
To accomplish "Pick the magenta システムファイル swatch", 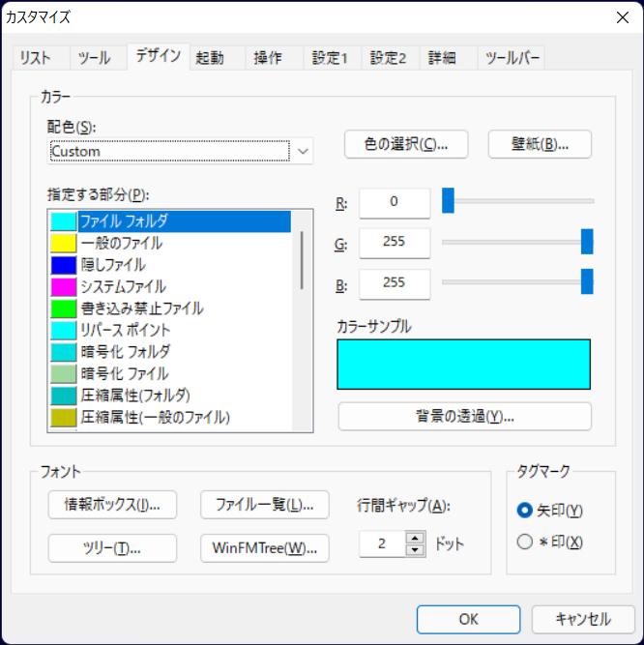I will (64, 286).
